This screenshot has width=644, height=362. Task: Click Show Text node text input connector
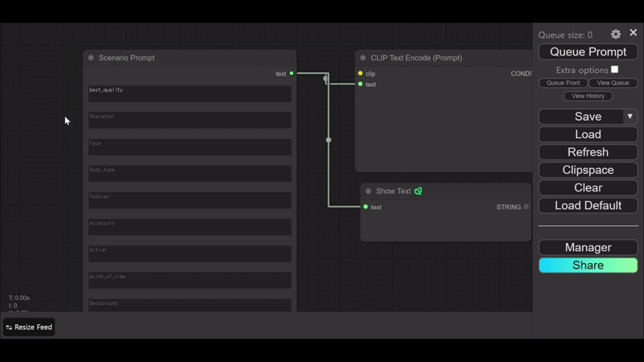click(x=365, y=207)
